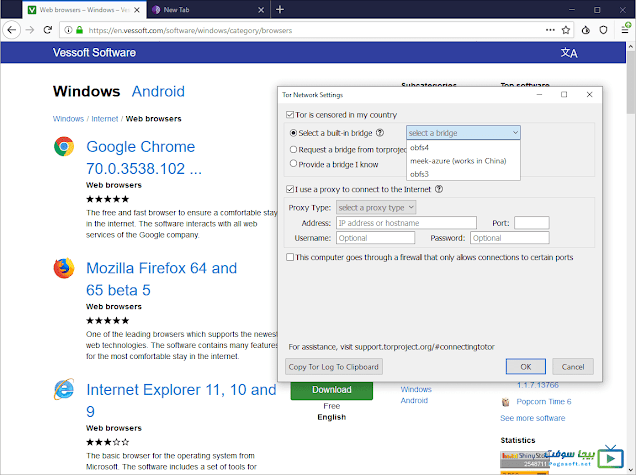
Task: Go back using the browser back arrow
Action: [12, 30]
